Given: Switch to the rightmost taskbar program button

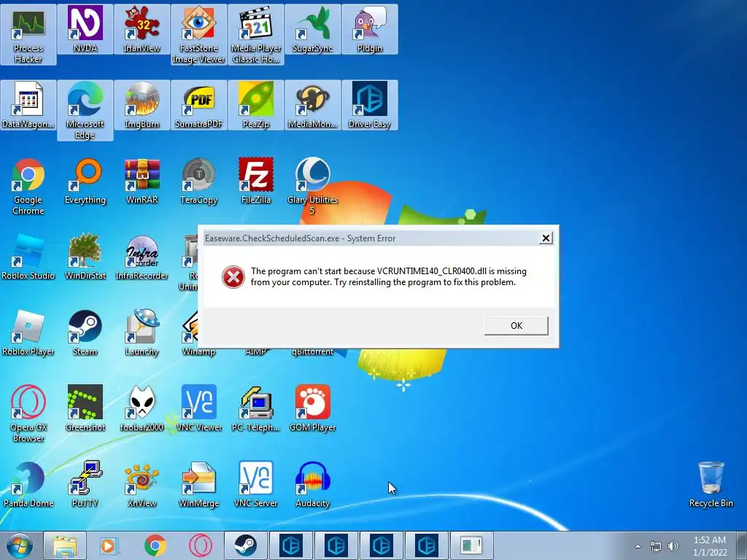Looking at the screenshot, I should tap(472, 545).
